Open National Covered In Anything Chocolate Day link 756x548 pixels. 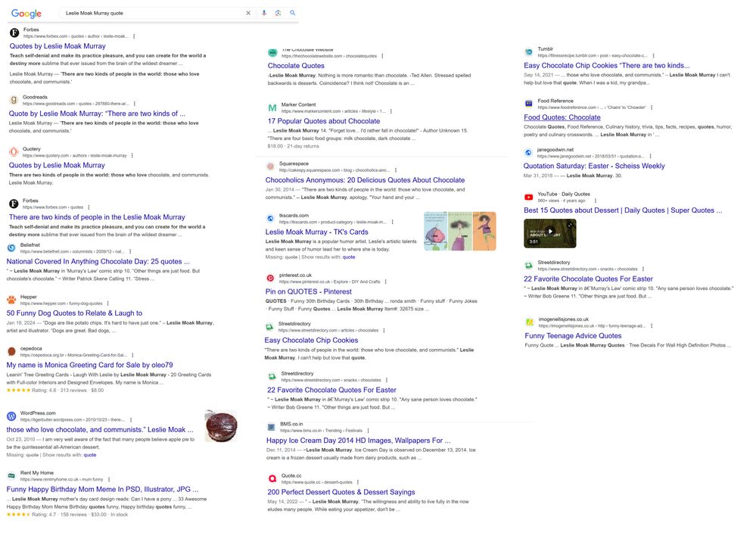click(98, 261)
